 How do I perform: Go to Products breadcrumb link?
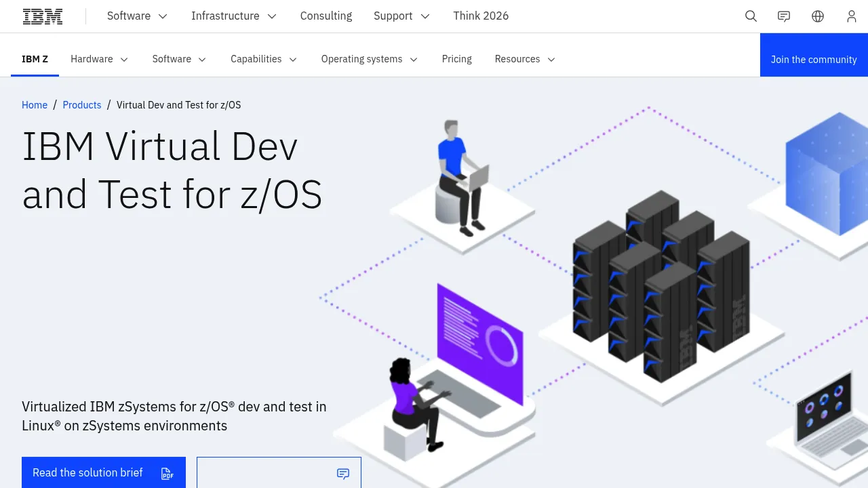(x=82, y=105)
